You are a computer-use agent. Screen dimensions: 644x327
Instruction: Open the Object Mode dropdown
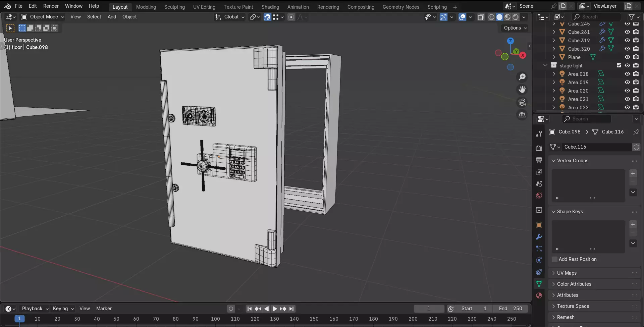pyautogui.click(x=42, y=17)
